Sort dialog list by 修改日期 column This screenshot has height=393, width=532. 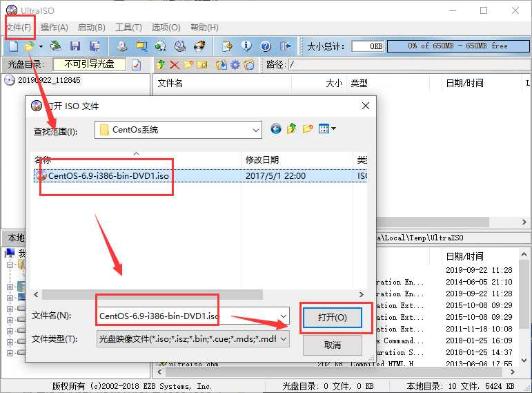(x=297, y=160)
